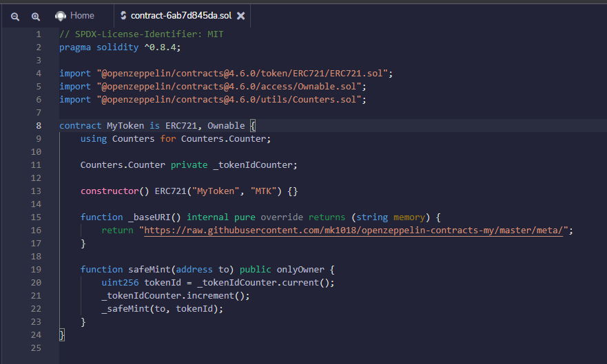Click 'safeMint' function name on line 19
Screen dimensions: 607x364
[x=150, y=269]
